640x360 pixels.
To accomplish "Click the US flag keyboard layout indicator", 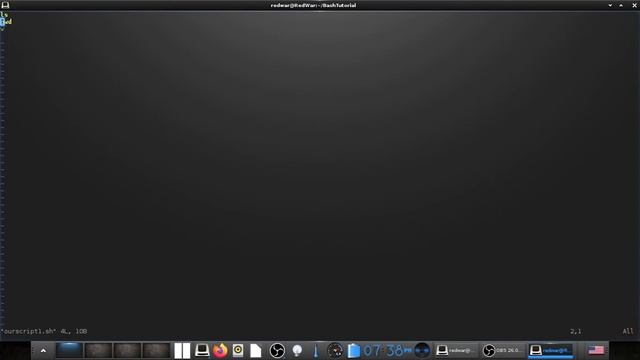I will [596, 350].
